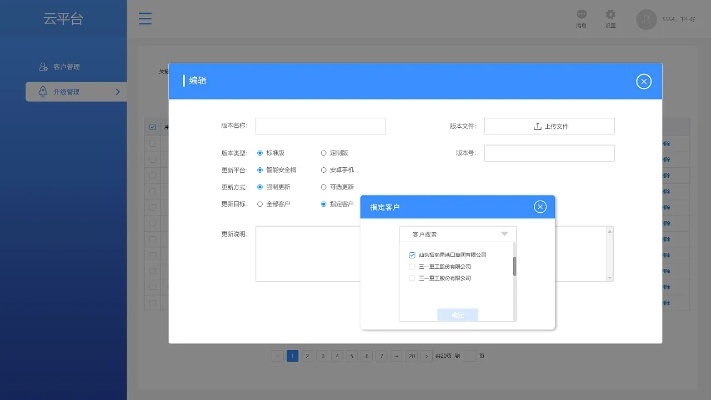
Task: Click the 客户管理 sidebar icon
Action: (43, 67)
